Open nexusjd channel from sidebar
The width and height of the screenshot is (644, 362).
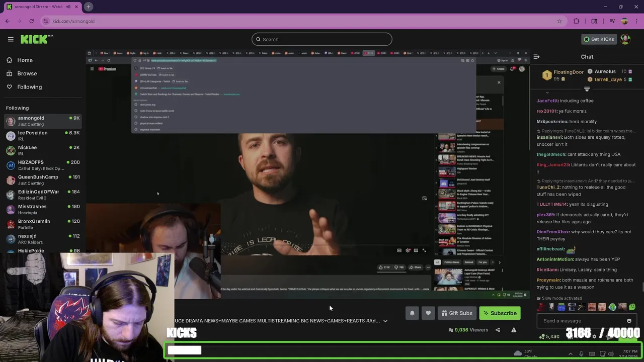click(43, 239)
